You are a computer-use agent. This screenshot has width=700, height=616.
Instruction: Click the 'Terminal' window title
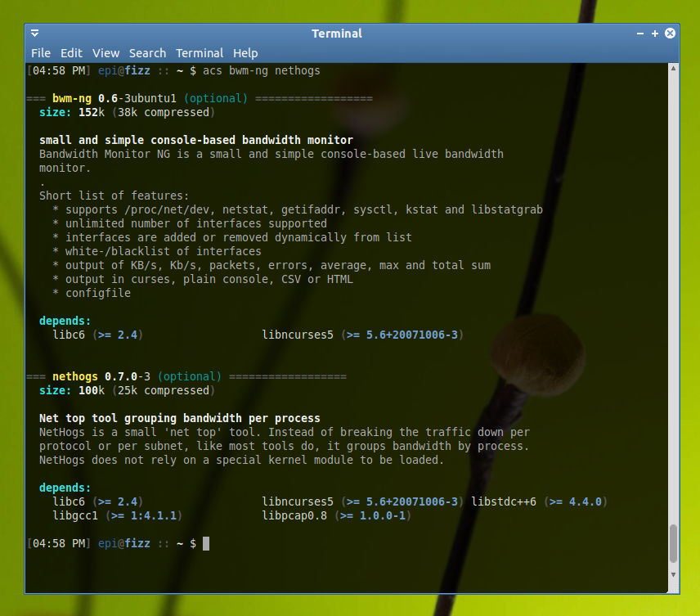click(x=337, y=34)
